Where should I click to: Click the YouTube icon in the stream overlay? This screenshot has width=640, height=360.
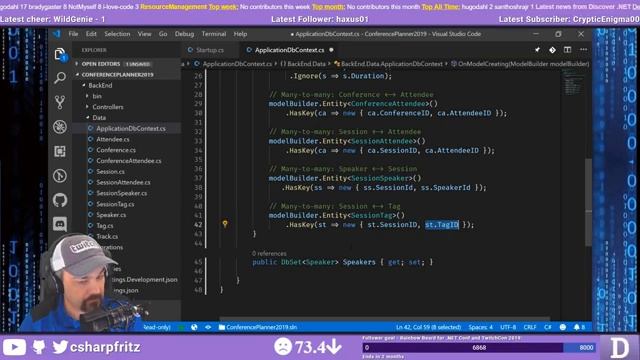[14, 347]
